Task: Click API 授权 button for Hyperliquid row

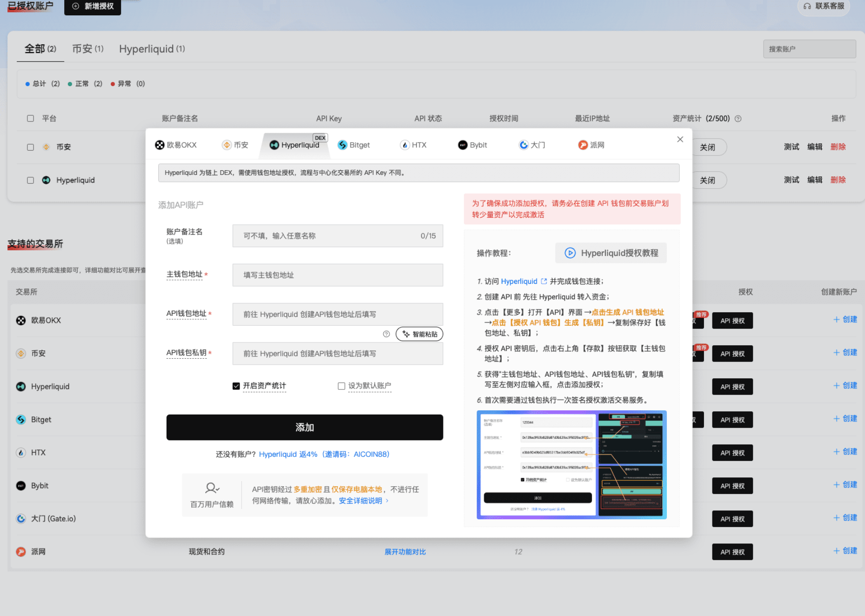Action: click(732, 387)
